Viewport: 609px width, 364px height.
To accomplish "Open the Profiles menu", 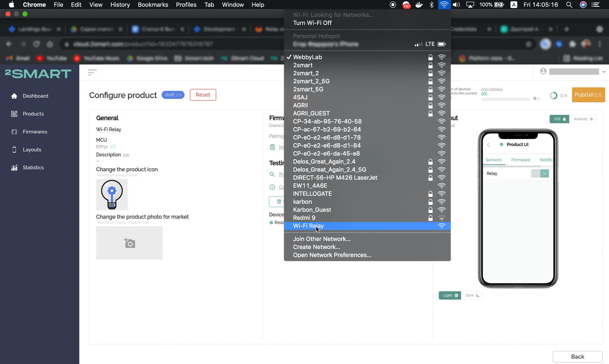I will click(186, 5).
